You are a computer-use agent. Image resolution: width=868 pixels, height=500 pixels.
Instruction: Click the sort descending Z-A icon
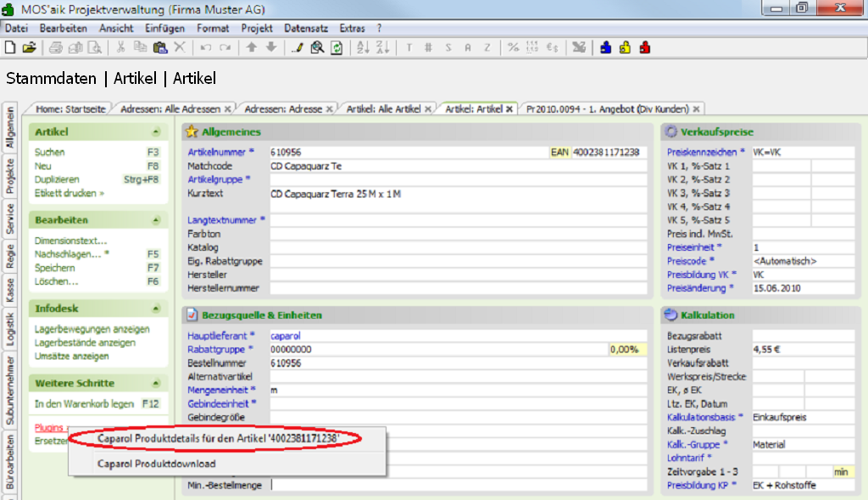[381, 47]
